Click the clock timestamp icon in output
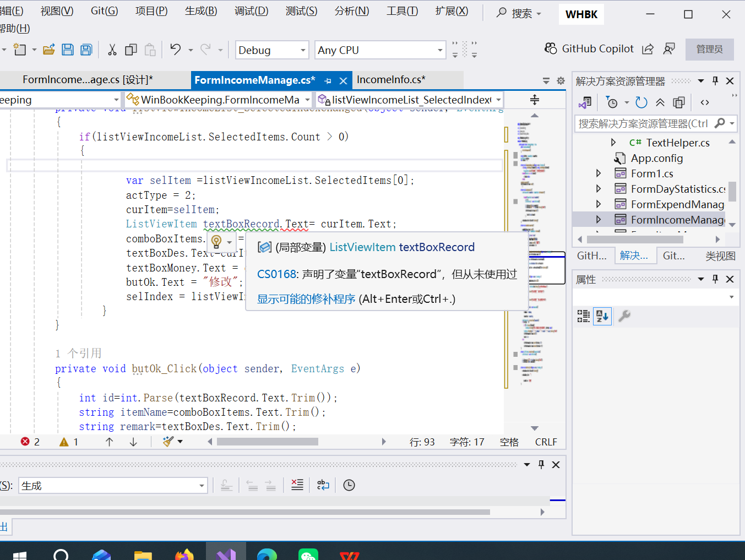The image size is (745, 560). [x=349, y=485]
